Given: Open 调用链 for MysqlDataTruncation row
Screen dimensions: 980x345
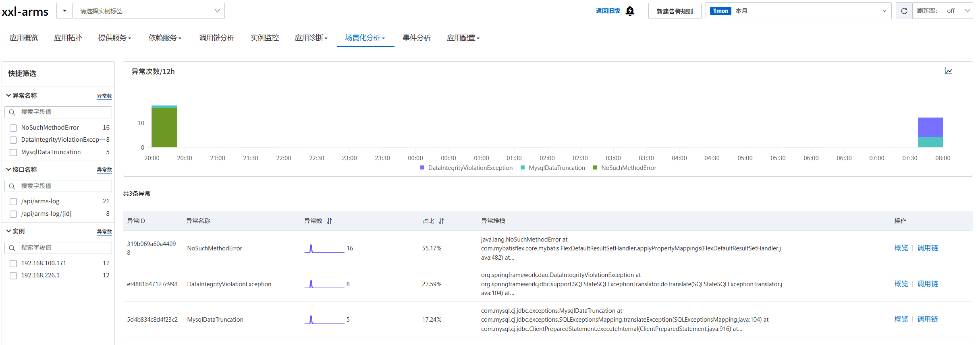Looking at the screenshot, I should [x=927, y=319].
